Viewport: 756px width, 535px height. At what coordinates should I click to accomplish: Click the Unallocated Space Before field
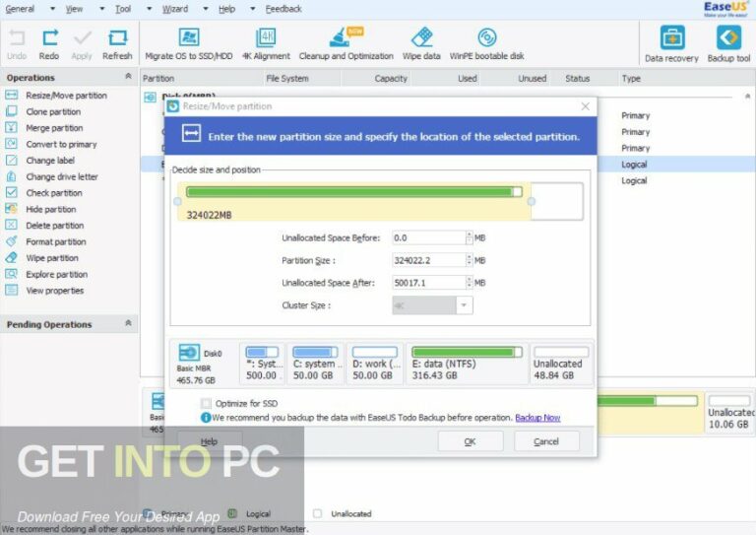pyautogui.click(x=428, y=237)
